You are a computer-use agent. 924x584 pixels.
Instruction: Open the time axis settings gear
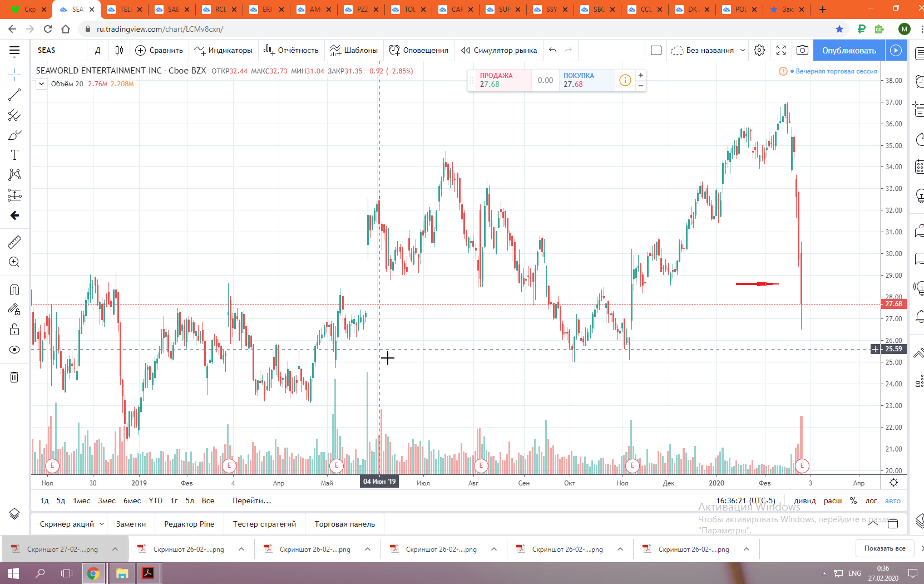(893, 483)
